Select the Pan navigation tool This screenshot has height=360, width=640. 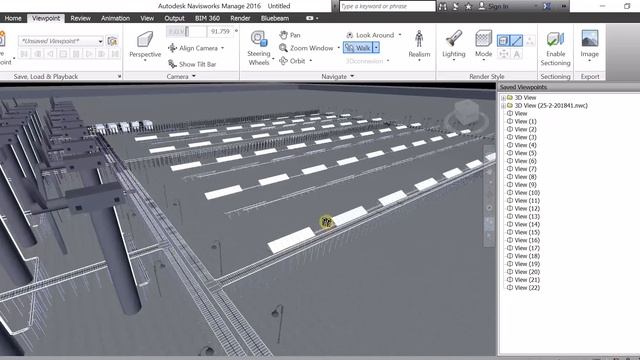[290, 35]
